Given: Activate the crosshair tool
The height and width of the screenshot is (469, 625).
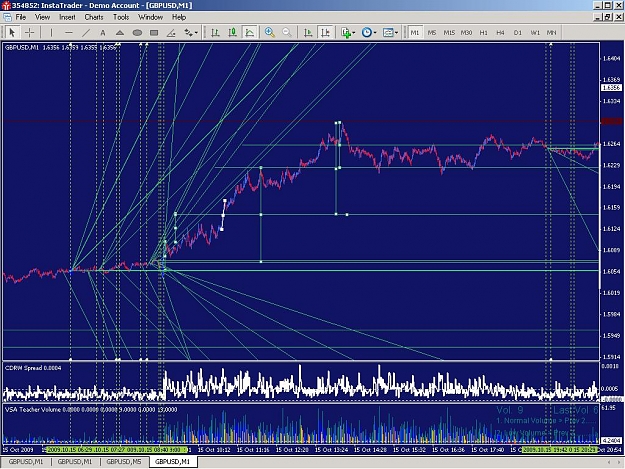Looking at the screenshot, I should tap(29, 33).
